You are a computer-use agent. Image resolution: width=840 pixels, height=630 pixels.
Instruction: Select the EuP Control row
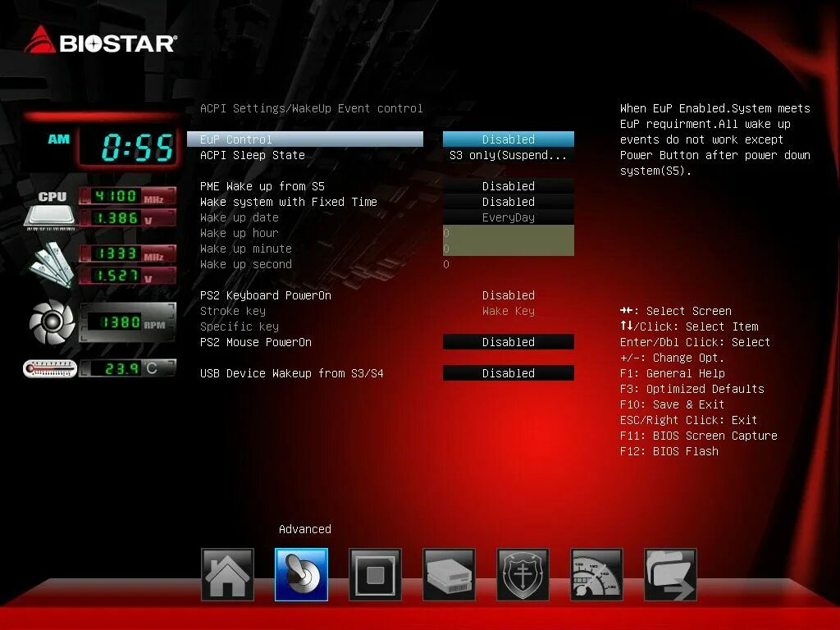[x=305, y=139]
